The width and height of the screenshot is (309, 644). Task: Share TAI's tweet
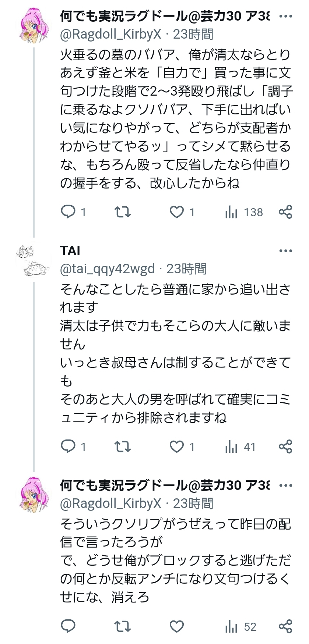[x=285, y=446]
